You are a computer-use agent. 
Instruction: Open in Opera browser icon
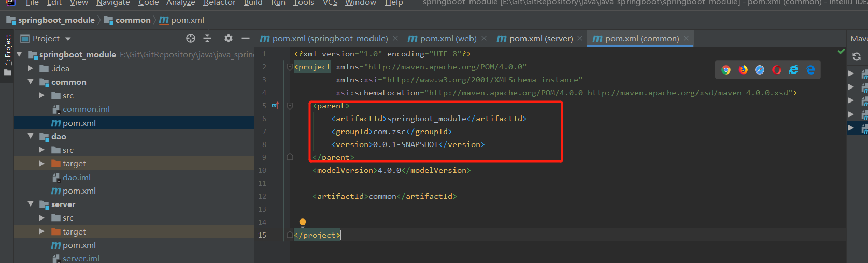777,70
